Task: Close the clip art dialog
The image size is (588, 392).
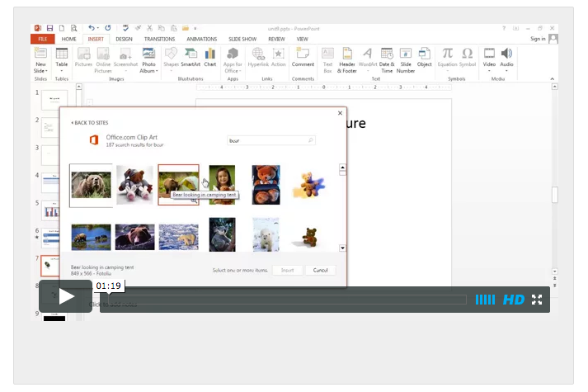Action: click(x=340, y=113)
